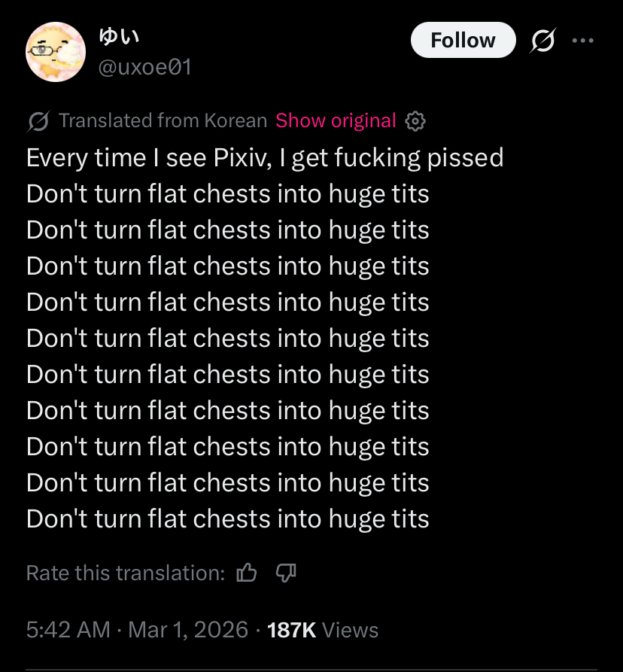View the 187K Views analytics

291,630
